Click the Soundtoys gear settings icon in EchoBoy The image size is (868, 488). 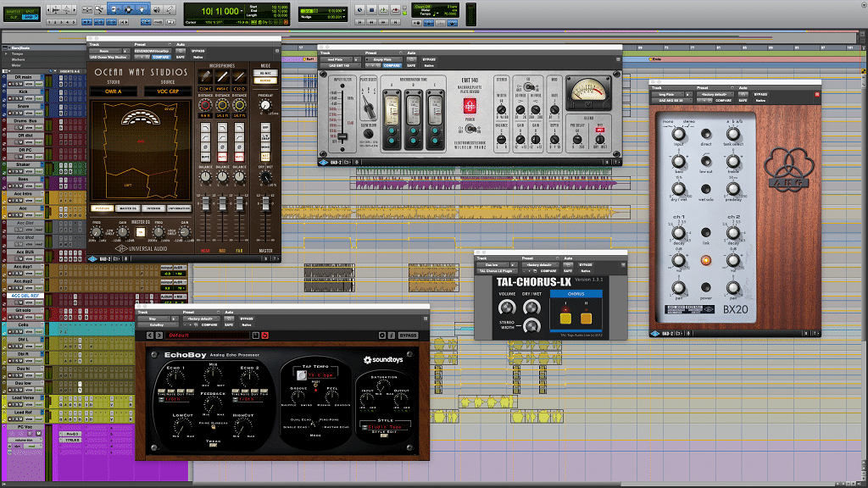coord(382,335)
